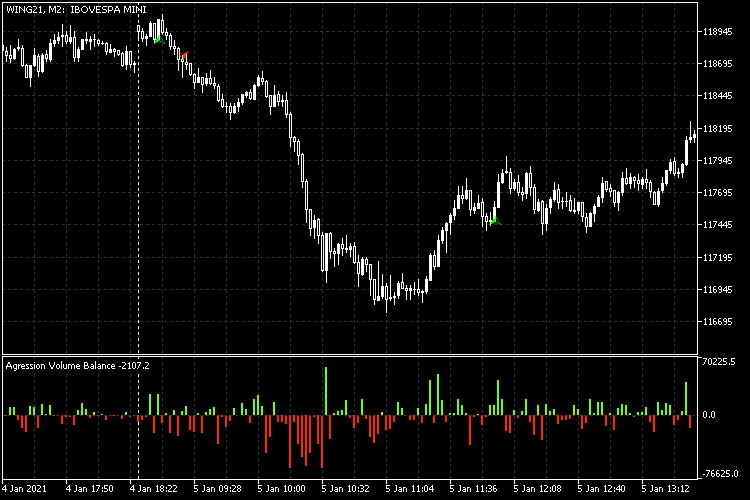Click the 5 Jan 10:32 time label

[345, 489]
